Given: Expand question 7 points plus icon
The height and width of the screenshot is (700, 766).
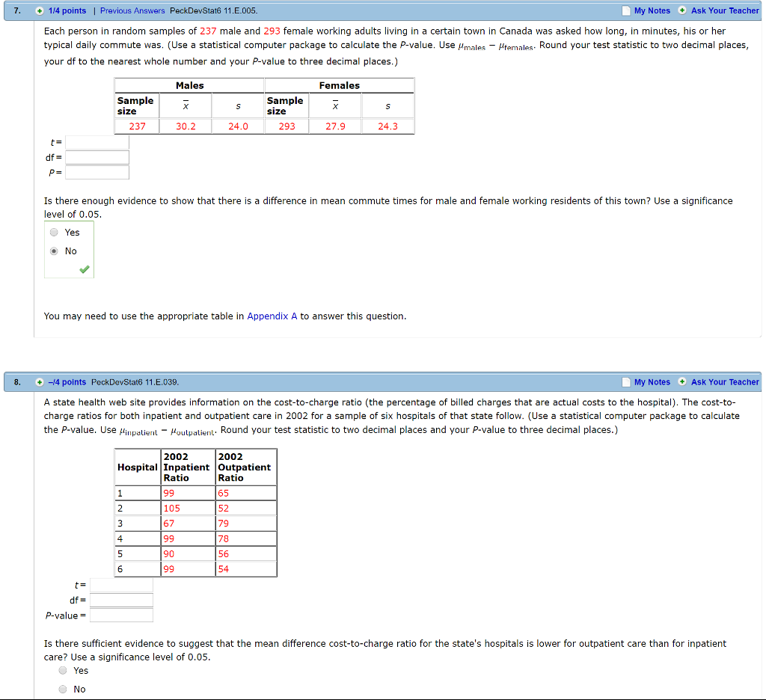Looking at the screenshot, I should pyautogui.click(x=40, y=10).
